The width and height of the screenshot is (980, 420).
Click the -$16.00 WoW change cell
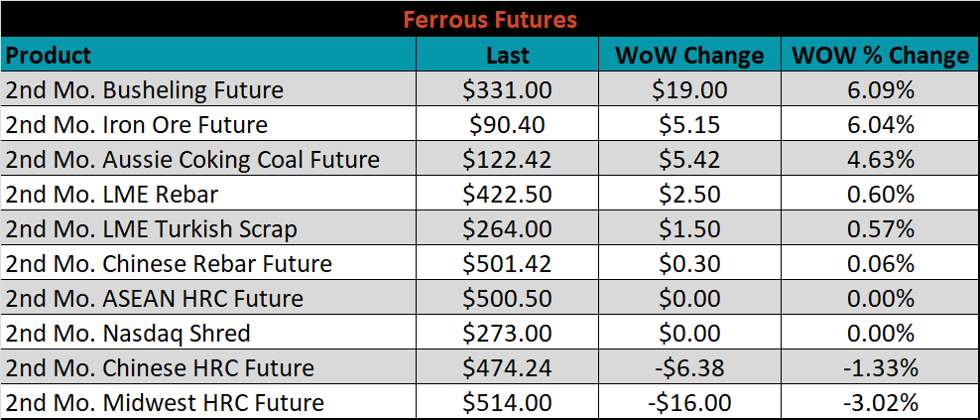tap(689, 402)
